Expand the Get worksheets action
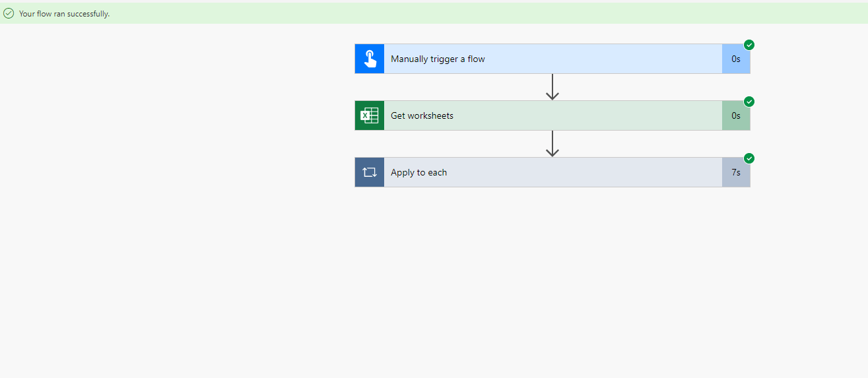 point(552,115)
